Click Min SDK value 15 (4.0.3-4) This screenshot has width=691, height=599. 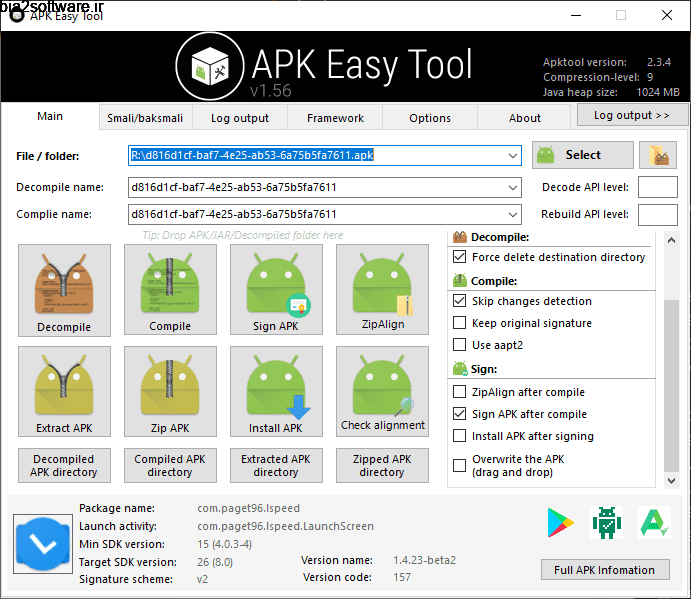(x=225, y=544)
